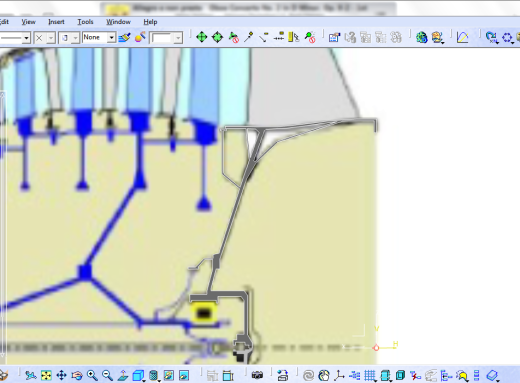The height and width of the screenshot is (383, 520).
Task: Toggle the Fly Mode airplane icon
Action: coord(31,375)
